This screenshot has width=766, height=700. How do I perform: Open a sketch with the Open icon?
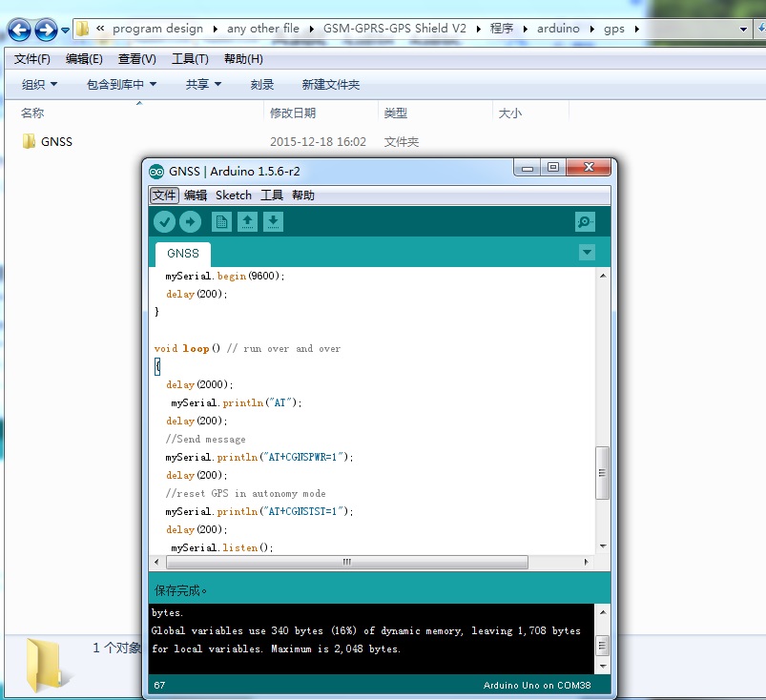coord(247,222)
